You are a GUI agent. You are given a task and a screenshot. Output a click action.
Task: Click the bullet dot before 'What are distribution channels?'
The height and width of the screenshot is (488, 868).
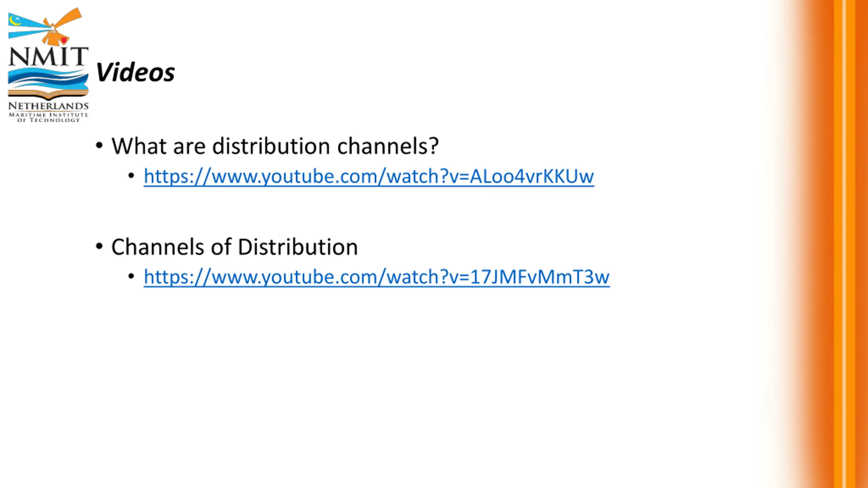(x=99, y=146)
